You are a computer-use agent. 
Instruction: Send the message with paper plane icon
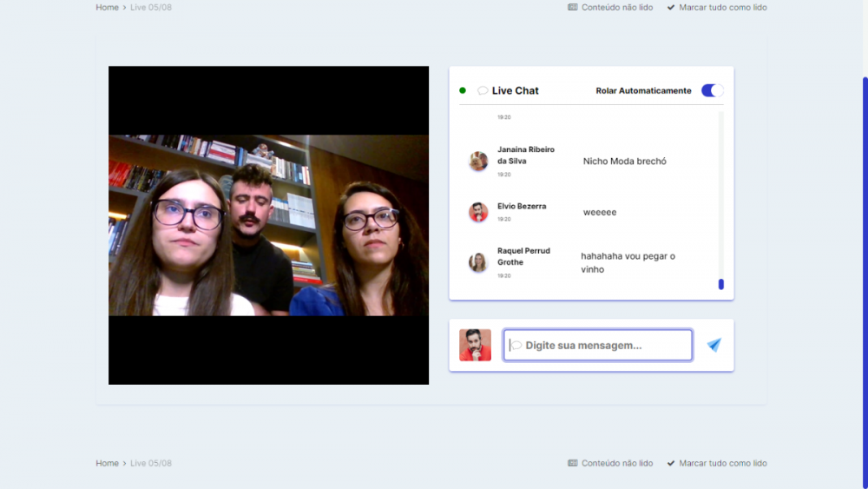(713, 345)
